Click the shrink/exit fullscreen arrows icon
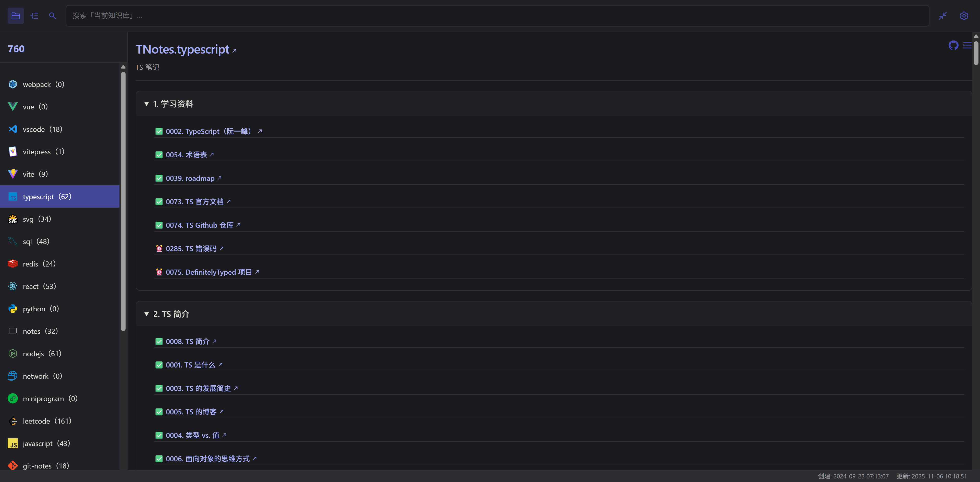This screenshot has width=980, height=482. (x=942, y=16)
